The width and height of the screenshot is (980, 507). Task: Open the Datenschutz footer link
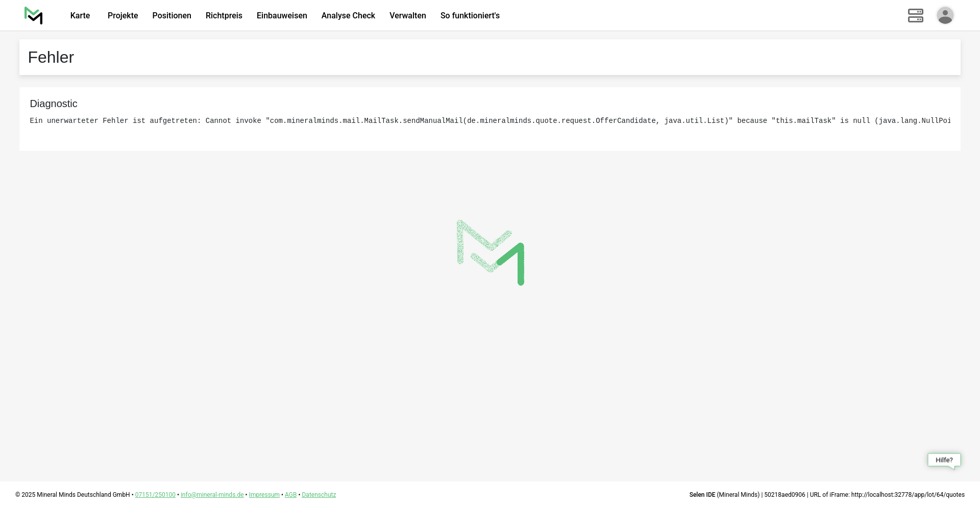click(318, 495)
